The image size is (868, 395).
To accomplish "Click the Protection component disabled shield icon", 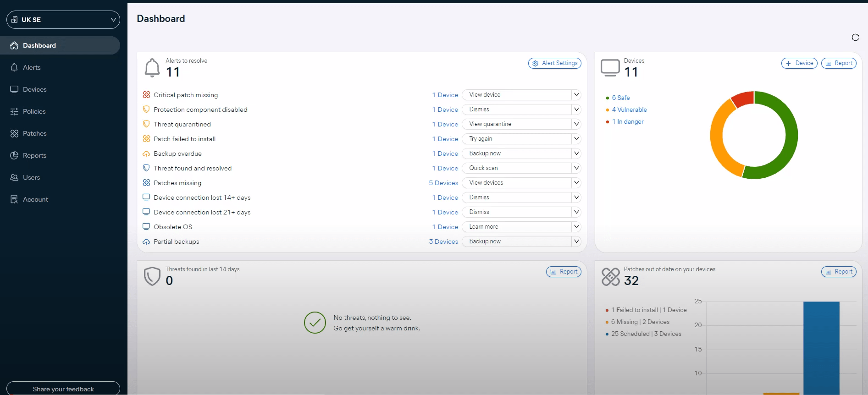I will pos(146,110).
